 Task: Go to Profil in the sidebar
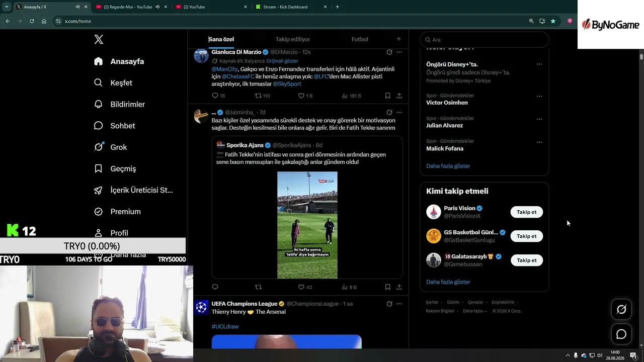(111, 233)
